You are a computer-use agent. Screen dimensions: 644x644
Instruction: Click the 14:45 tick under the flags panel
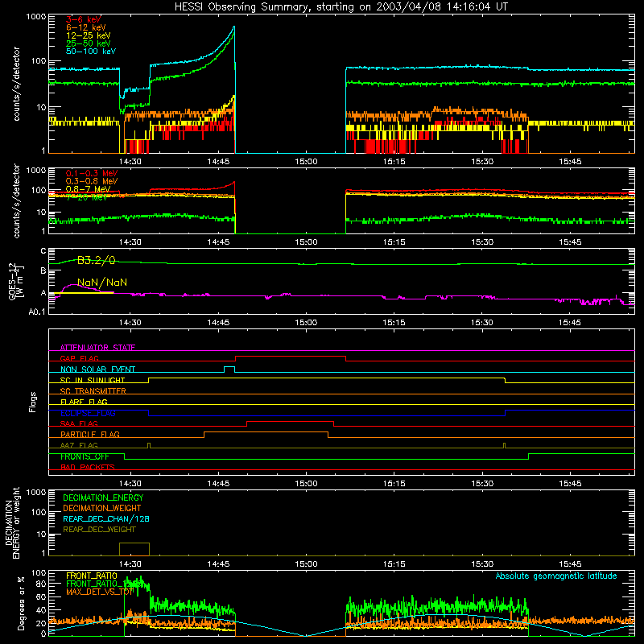(218, 484)
